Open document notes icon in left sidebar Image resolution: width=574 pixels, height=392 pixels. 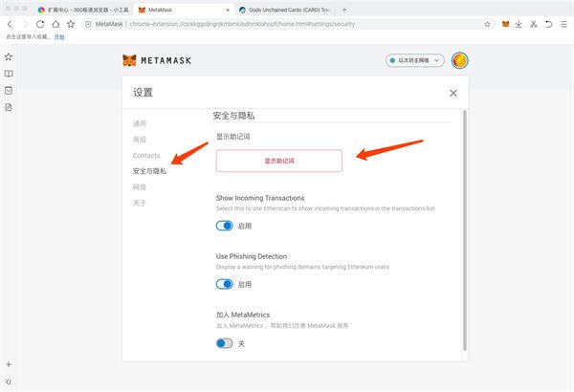[x=9, y=107]
